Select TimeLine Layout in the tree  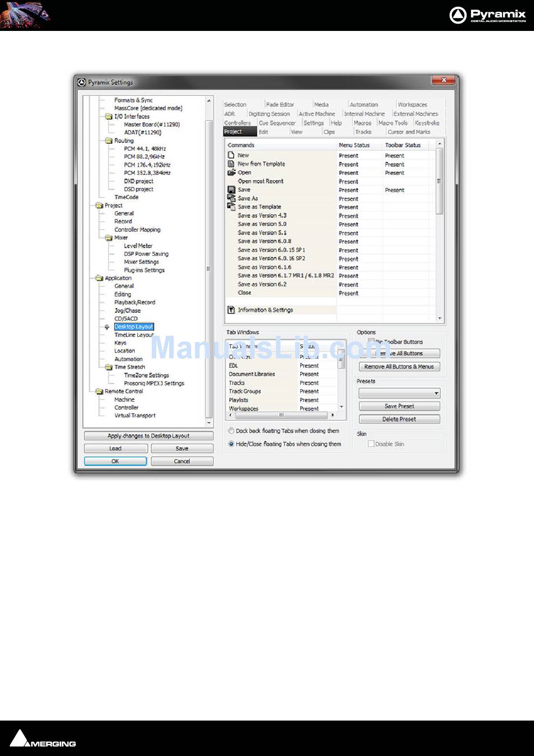(134, 335)
